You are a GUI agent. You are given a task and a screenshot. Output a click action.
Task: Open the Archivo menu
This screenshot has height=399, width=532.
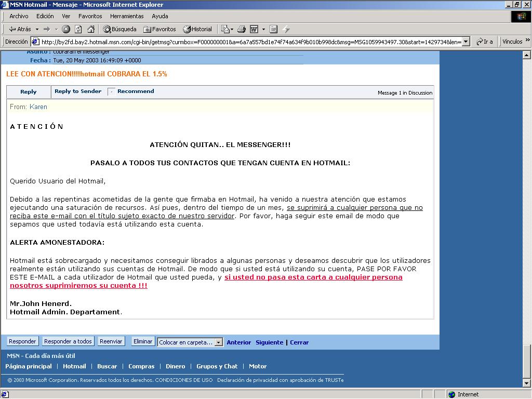19,16
